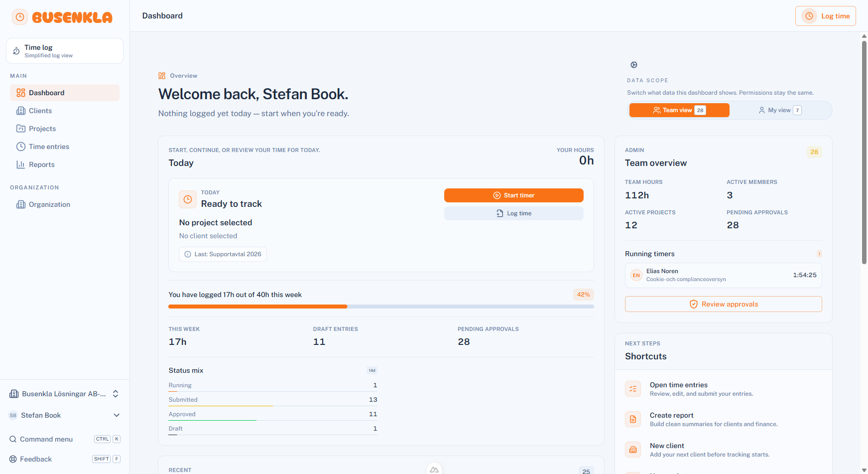The height and width of the screenshot is (474, 868).
Task: Navigate to Reports
Action: click(x=65, y=164)
